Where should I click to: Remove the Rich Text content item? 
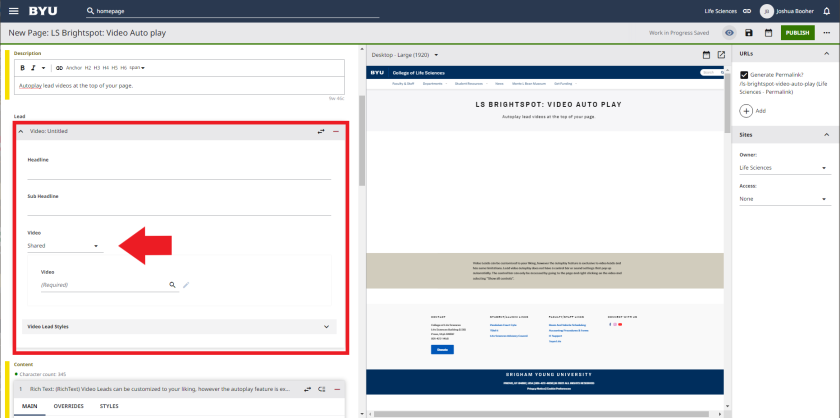[x=337, y=390]
